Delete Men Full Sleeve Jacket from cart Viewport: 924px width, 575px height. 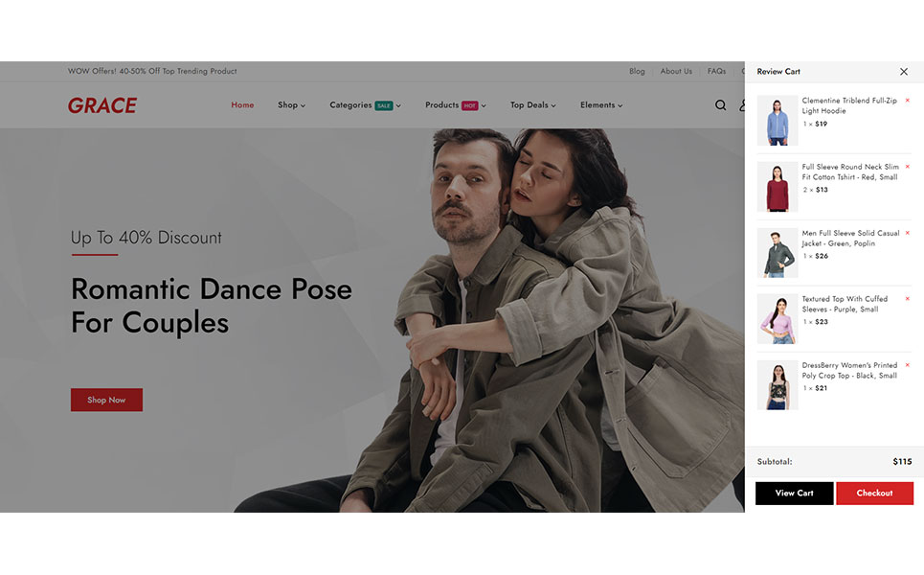907,233
